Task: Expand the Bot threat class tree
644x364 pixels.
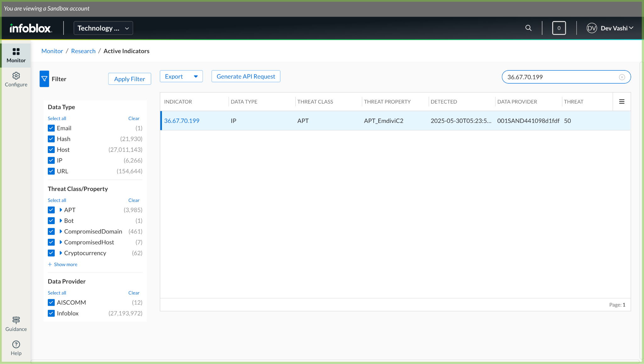Action: [x=61, y=221]
